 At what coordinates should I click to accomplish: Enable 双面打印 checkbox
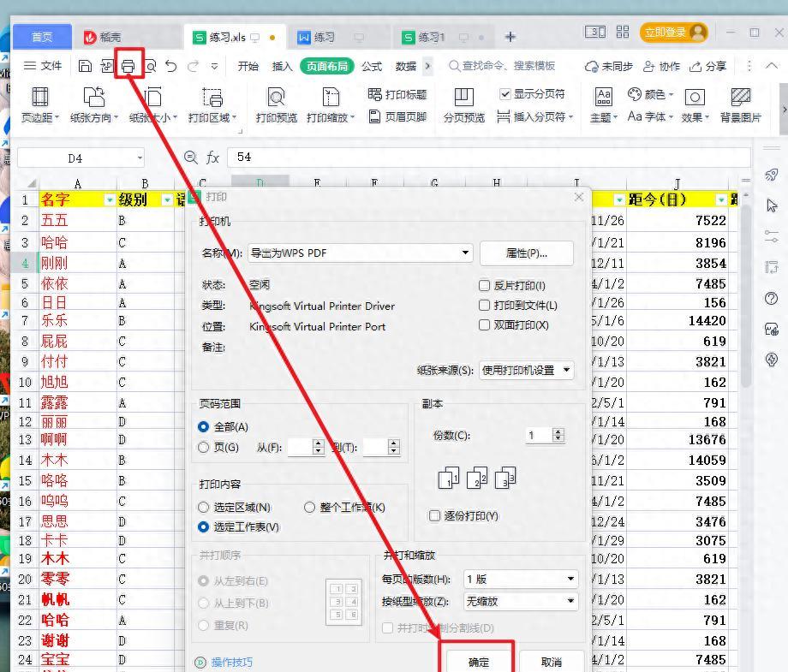coord(485,325)
